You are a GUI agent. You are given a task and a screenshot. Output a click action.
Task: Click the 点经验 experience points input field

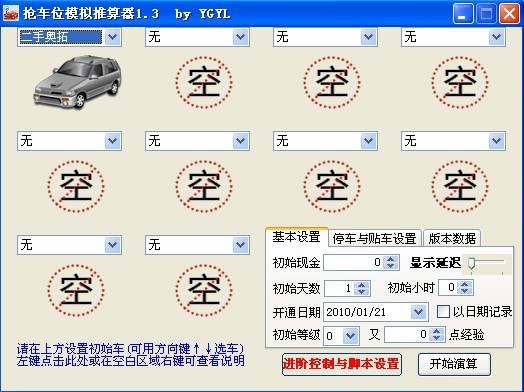click(406, 335)
